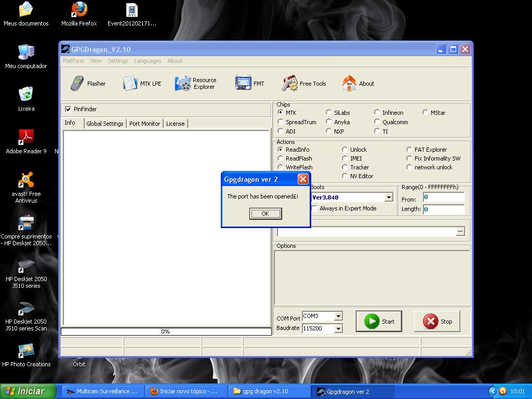
Task: Open the Languages menu
Action: point(148,61)
